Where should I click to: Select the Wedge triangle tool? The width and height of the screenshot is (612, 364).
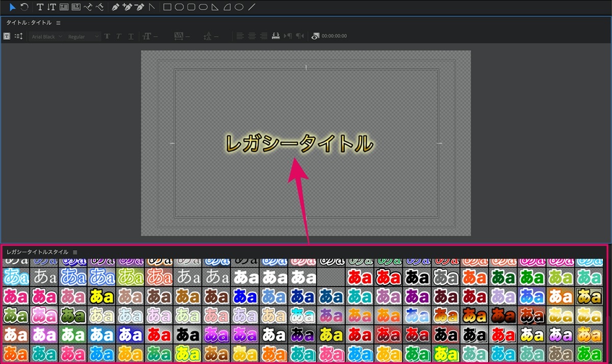click(215, 7)
